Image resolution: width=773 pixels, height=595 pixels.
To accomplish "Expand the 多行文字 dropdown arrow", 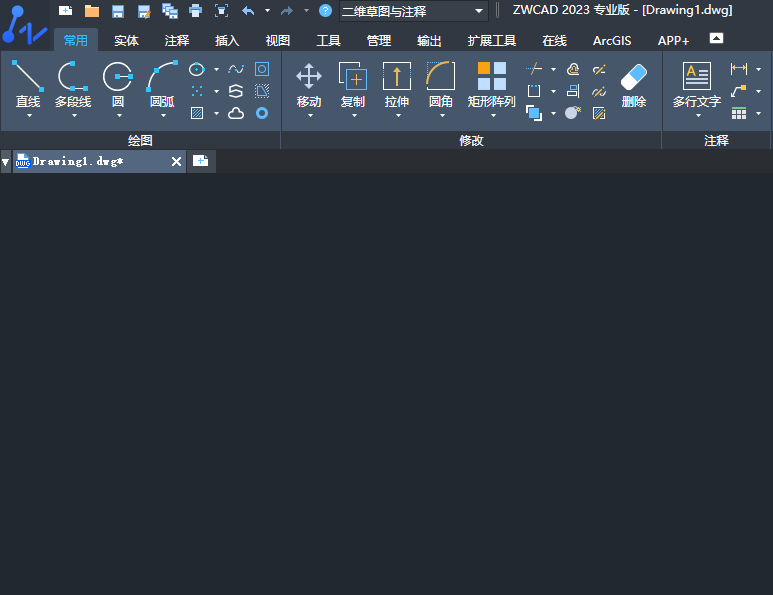I will click(x=699, y=115).
